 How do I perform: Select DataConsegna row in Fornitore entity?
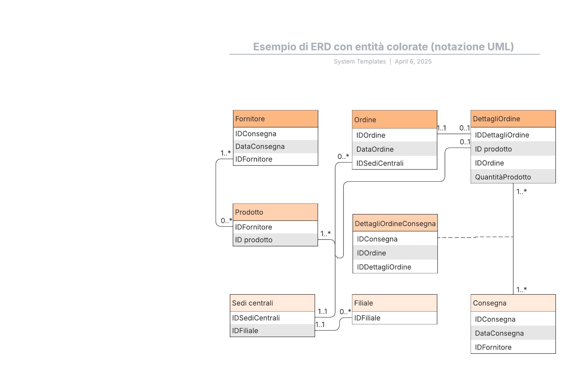coord(275,146)
